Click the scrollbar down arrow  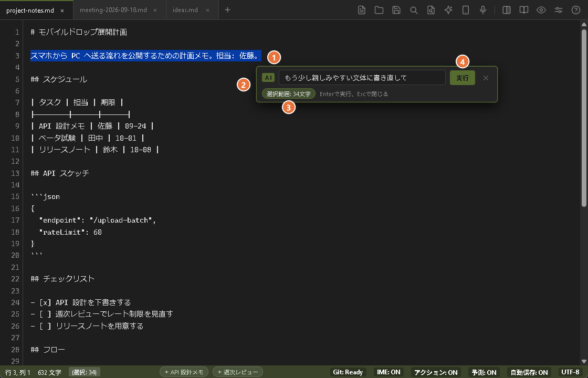(x=583, y=362)
